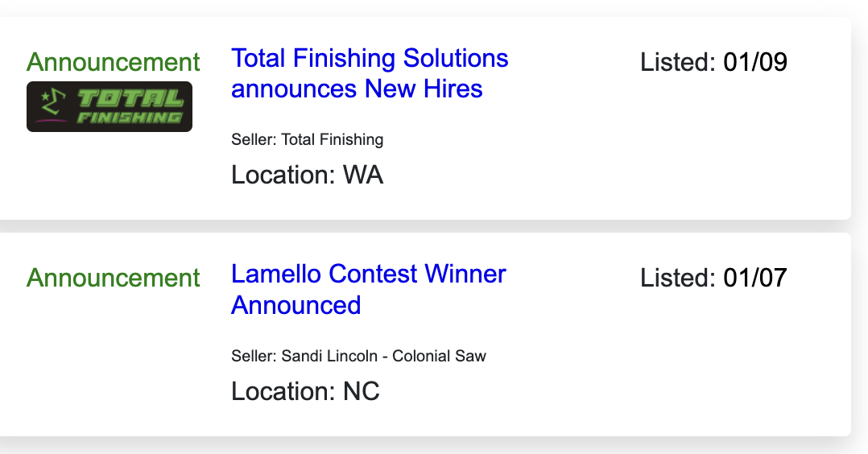Click "Lamello Contest Winner" first line of title
The image size is (868, 454).
[369, 274]
